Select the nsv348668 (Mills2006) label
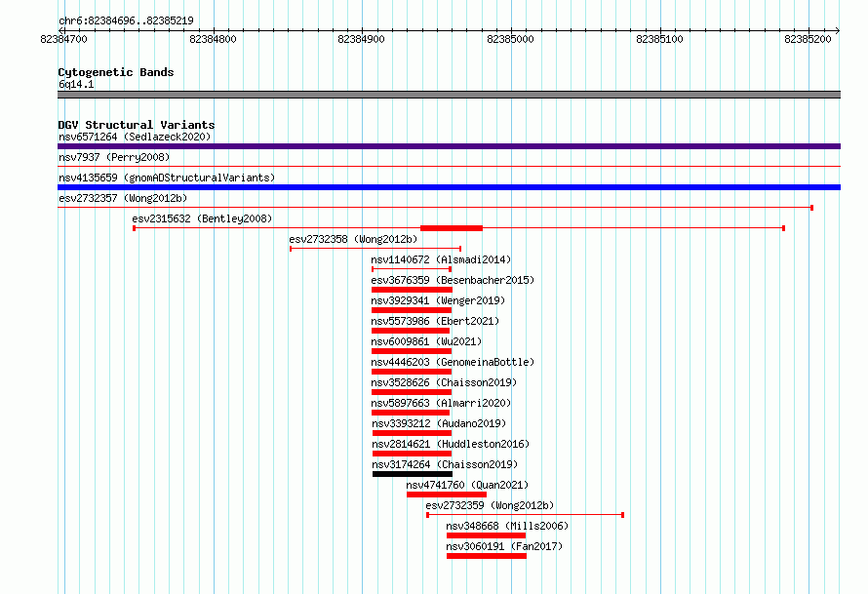 507,526
